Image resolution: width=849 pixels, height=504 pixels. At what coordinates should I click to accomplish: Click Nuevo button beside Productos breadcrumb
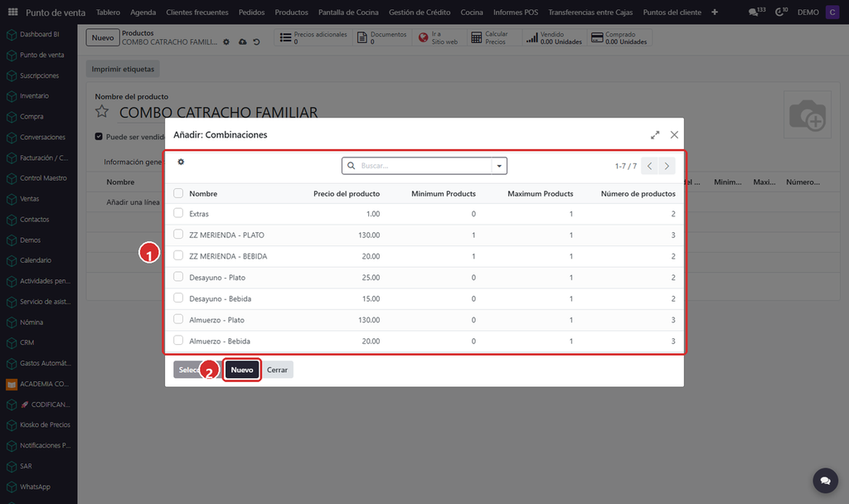click(102, 37)
